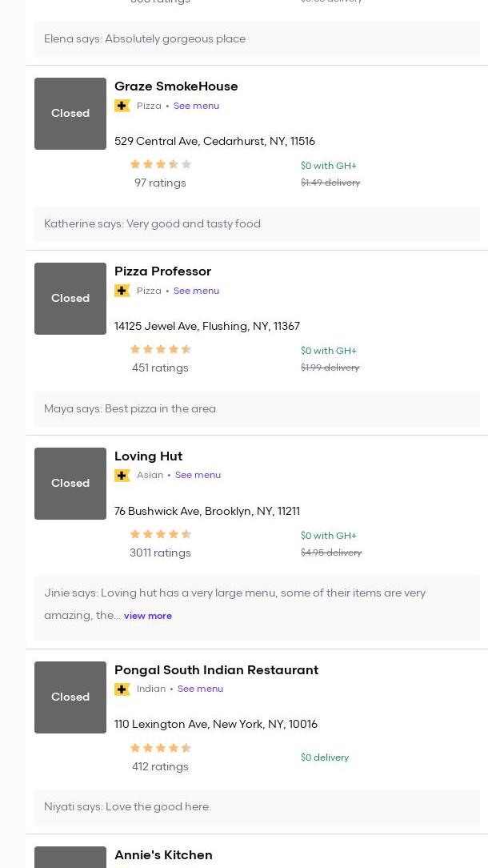Click the GH+ badge icon beside Loving Hut

[x=122, y=476]
